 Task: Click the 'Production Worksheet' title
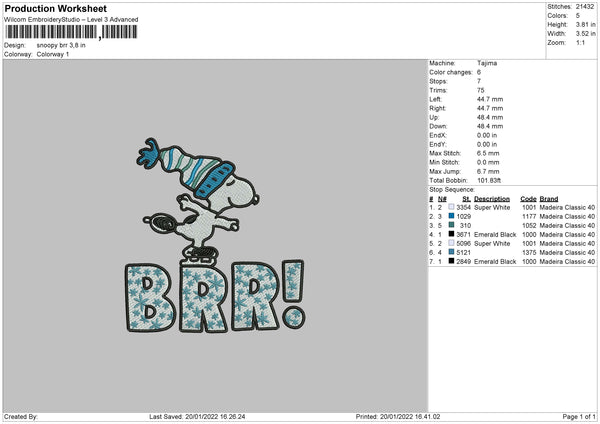pos(56,8)
